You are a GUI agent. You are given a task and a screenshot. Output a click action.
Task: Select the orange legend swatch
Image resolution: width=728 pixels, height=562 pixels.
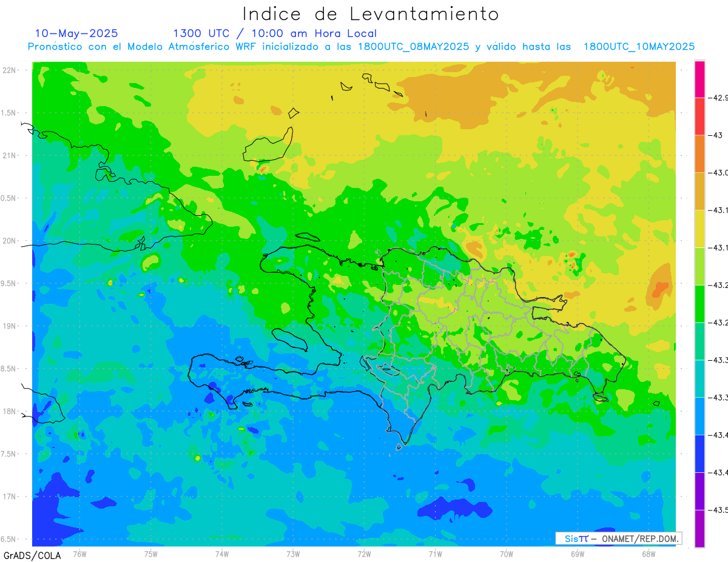[x=699, y=154]
